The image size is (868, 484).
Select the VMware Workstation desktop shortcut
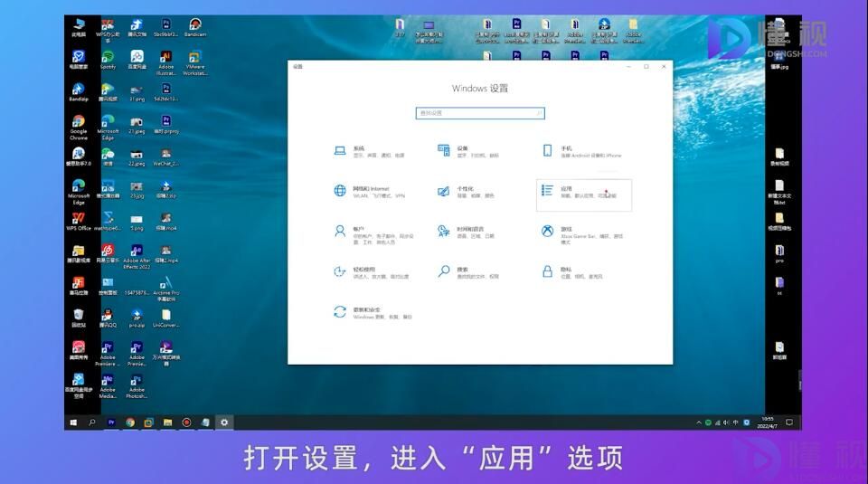(195, 63)
